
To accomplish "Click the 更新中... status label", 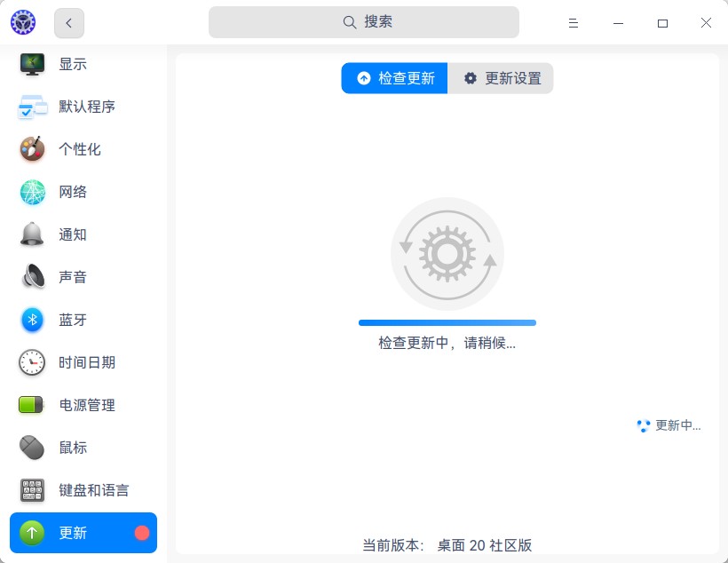I will point(678,425).
